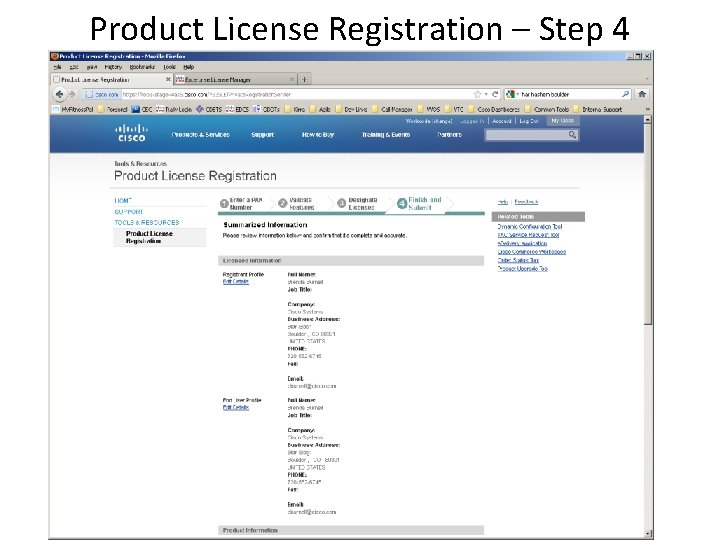The height and width of the screenshot is (540, 720).
Task: Click the page vertical scrollbar thumb
Action: pos(648,225)
